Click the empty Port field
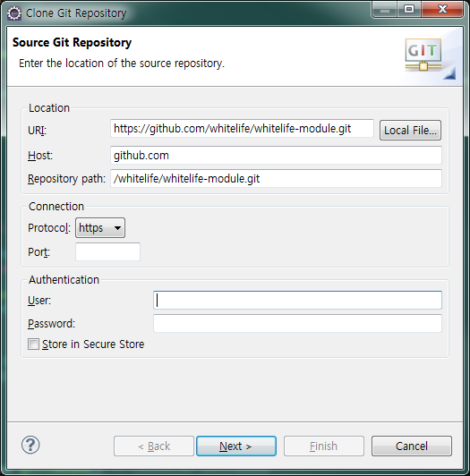The image size is (470, 476). click(x=107, y=251)
